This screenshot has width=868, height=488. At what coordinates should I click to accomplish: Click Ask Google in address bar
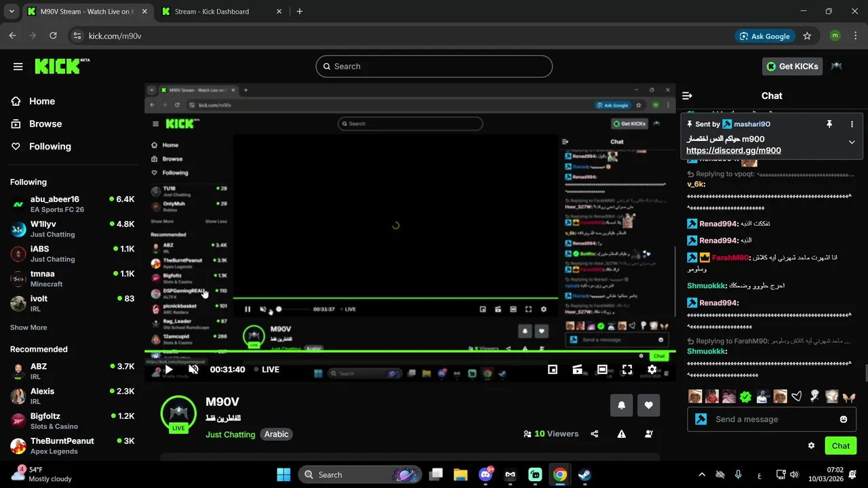pos(765,36)
